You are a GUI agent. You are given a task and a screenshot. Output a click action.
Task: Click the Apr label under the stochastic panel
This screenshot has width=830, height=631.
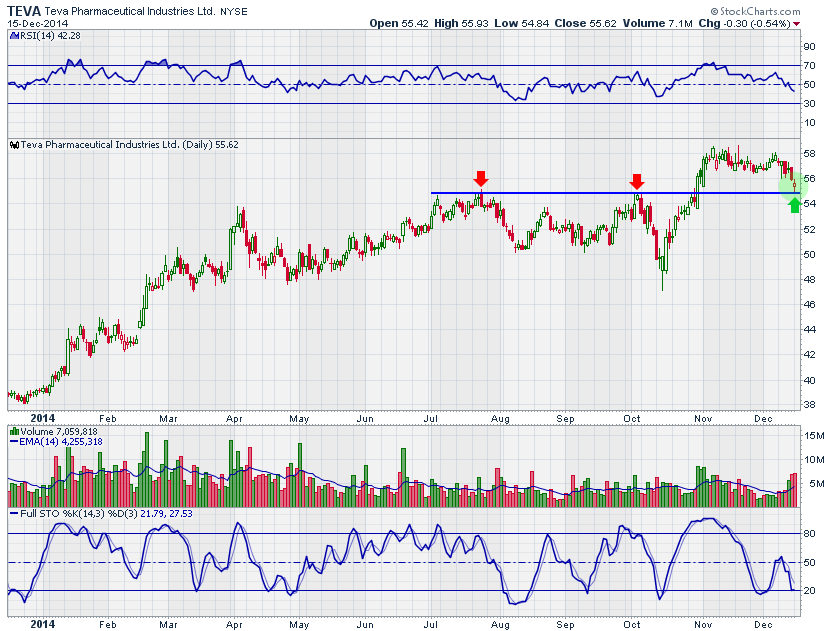(234, 625)
